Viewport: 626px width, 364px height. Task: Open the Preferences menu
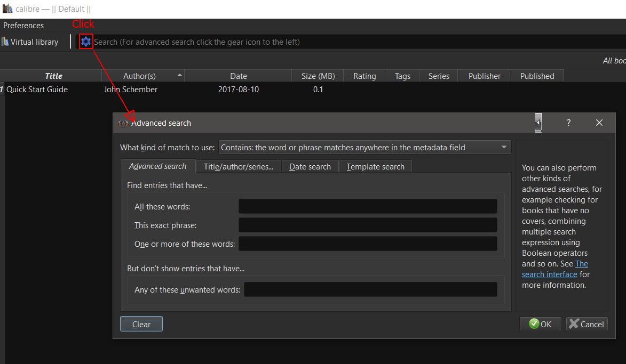coord(23,25)
